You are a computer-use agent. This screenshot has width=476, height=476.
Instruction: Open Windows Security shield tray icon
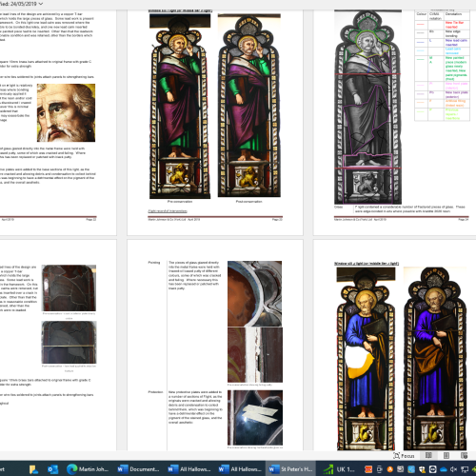[422, 469]
